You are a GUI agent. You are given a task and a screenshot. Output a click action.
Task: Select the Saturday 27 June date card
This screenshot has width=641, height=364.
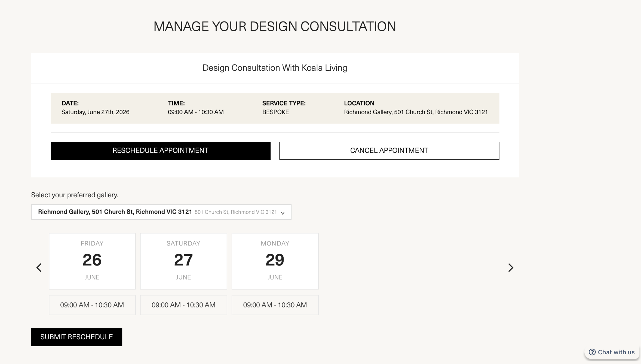[183, 261]
